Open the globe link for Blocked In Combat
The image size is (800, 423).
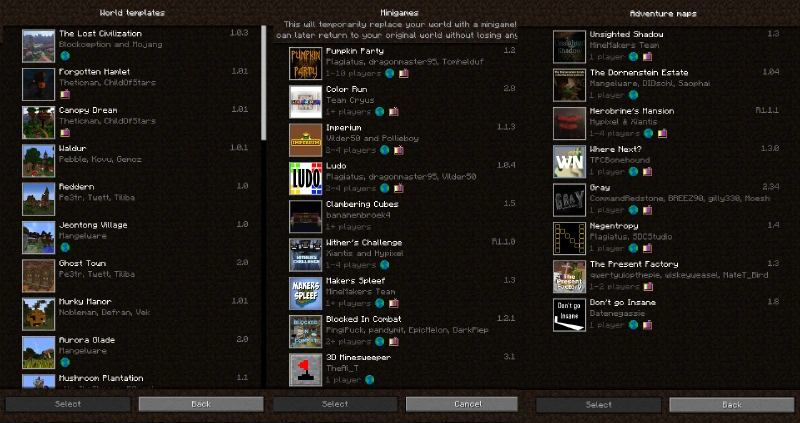coord(379,341)
